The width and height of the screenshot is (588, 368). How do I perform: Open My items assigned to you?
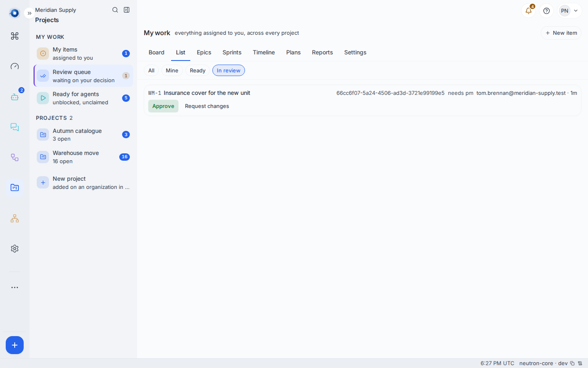[x=83, y=54]
